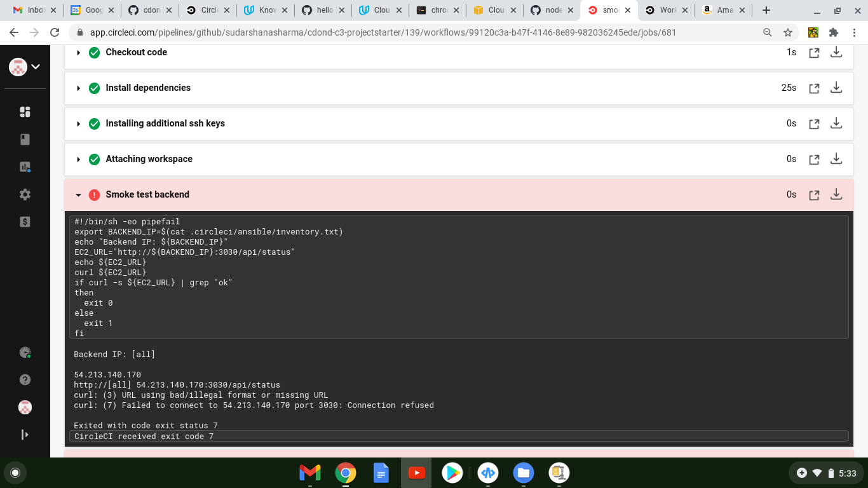Open the Help question mark icon
The height and width of the screenshot is (488, 868).
pyautogui.click(x=25, y=379)
